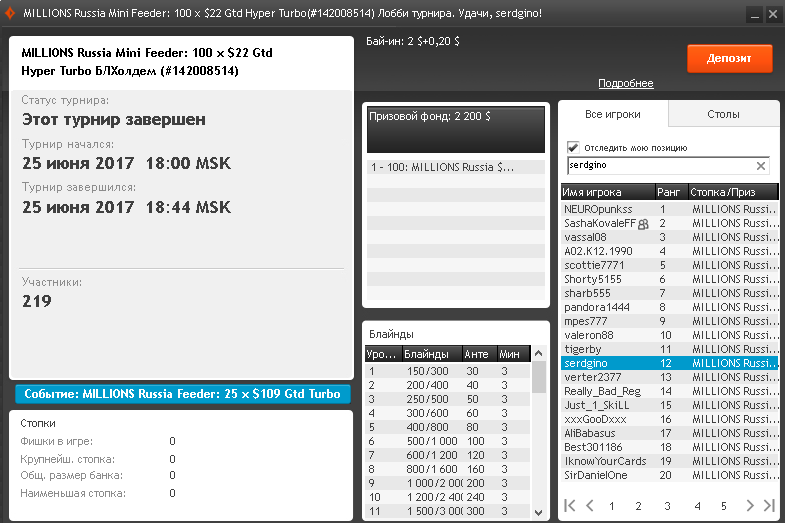Select player valeron88

coord(670,335)
